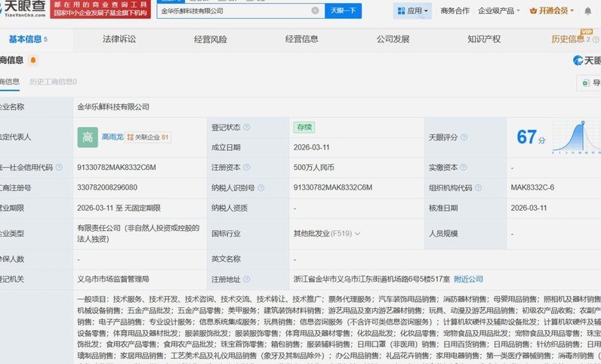
Task: Select the 工商信息 sub-tab
Action: click(x=10, y=82)
